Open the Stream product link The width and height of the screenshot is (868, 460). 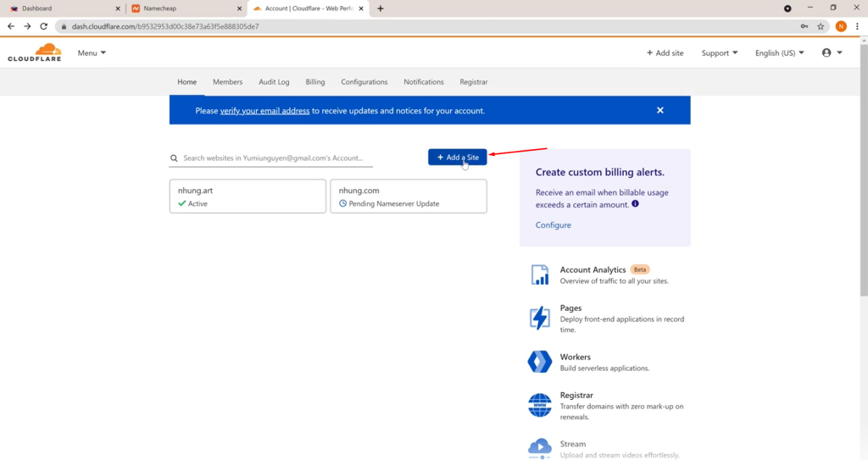(572, 444)
